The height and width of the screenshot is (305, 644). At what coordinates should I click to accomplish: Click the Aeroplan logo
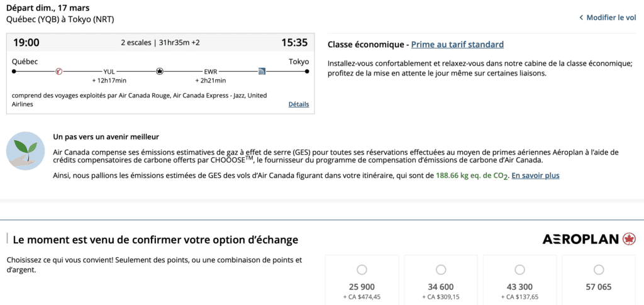(589, 240)
